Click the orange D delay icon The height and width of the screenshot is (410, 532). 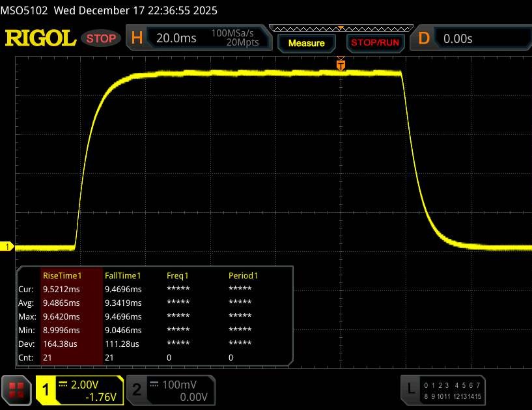coord(424,38)
